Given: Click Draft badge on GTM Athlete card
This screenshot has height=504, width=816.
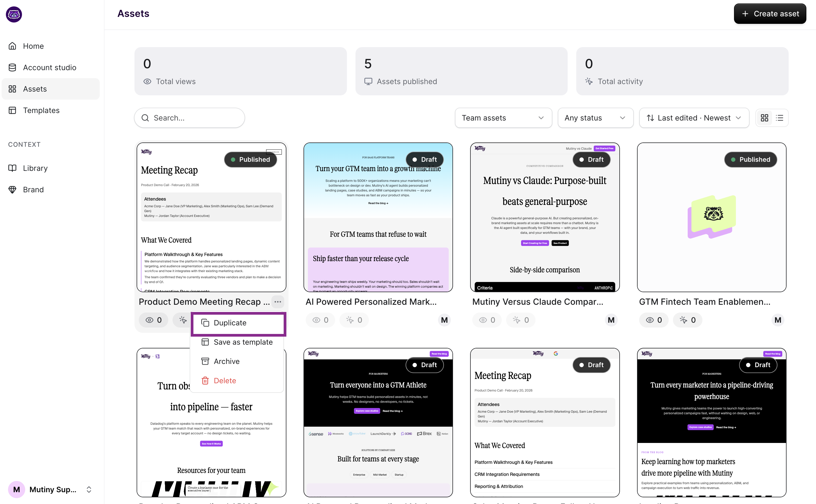Looking at the screenshot, I should (424, 365).
